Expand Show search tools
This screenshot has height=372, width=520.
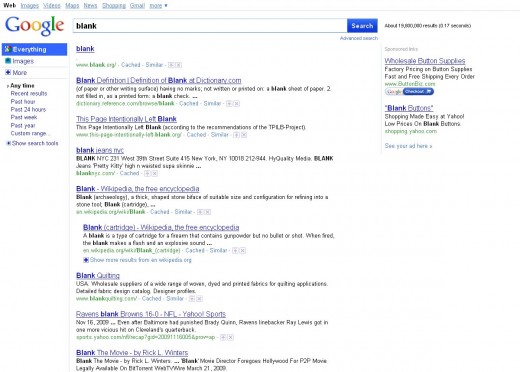point(32,143)
